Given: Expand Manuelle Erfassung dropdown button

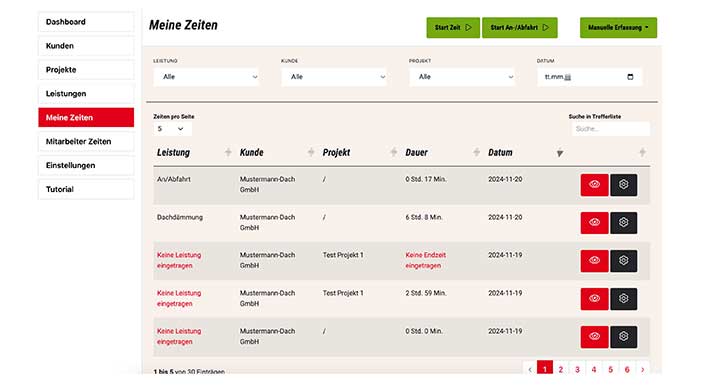Looking at the screenshot, I should click(618, 27).
